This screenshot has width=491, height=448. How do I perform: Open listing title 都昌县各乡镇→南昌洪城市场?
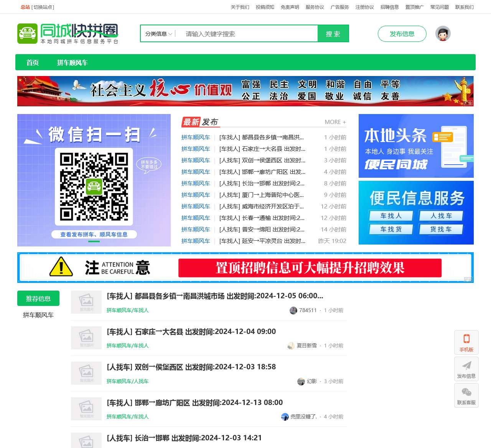tap(215, 296)
